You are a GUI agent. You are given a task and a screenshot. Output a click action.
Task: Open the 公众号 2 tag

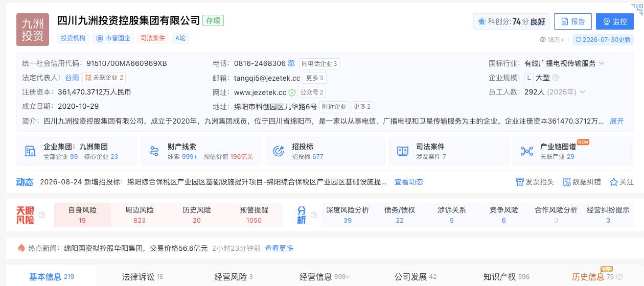tap(312, 92)
